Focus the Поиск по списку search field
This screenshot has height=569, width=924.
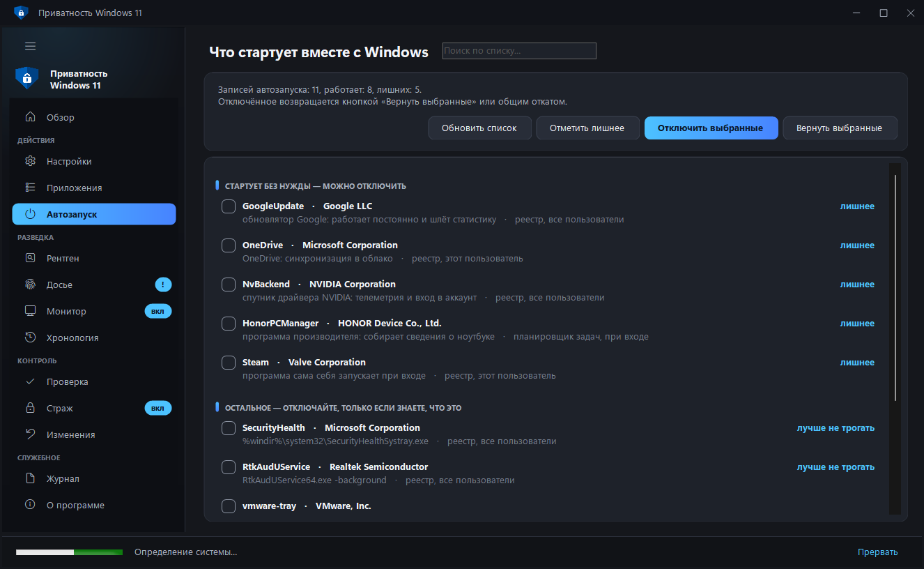(x=519, y=51)
